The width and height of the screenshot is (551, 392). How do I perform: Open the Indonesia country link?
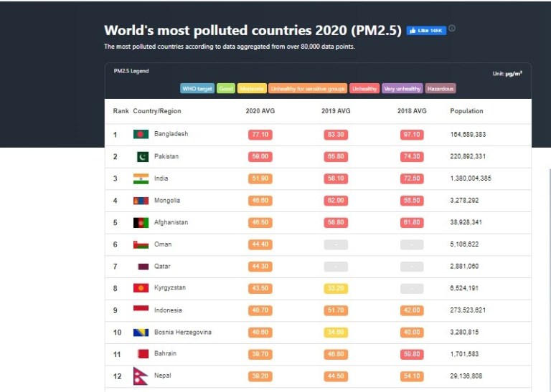168,310
